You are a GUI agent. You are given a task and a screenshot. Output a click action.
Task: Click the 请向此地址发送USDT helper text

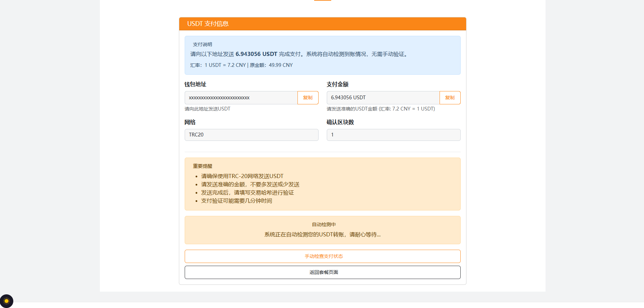[x=207, y=109]
